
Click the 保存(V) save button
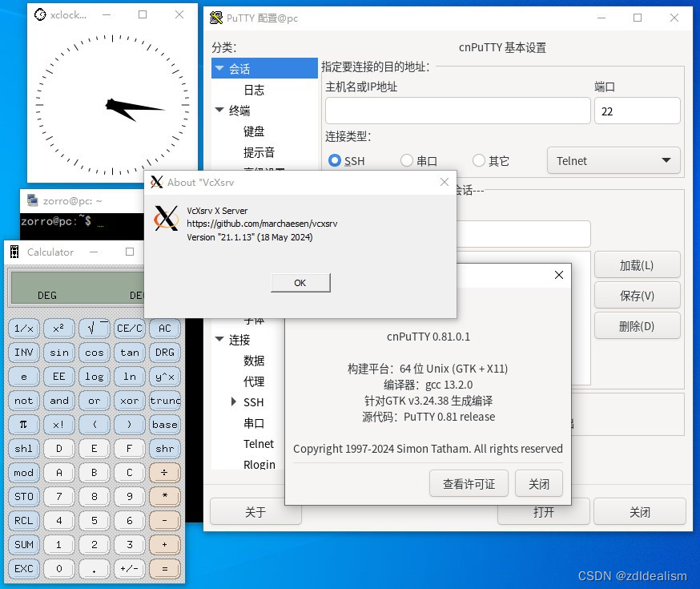click(637, 296)
